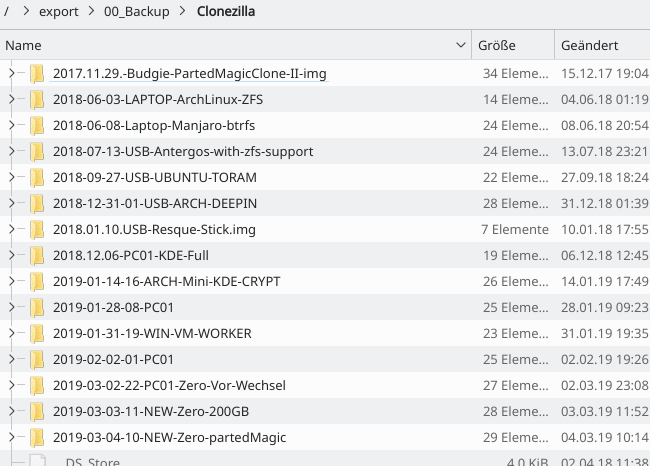
Task: Expand the 2019-01-14-16-ARCH-Mini-KDE-CRYPT folder
Action: (11, 282)
